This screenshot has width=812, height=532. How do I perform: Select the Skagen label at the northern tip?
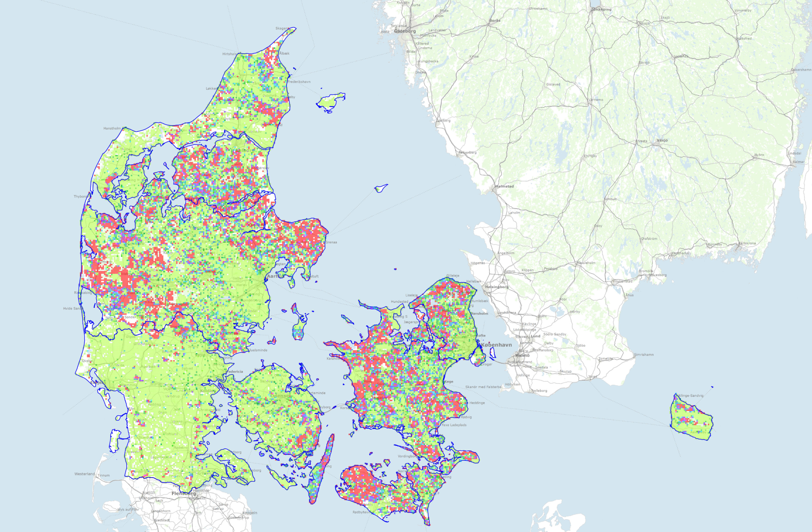point(282,28)
